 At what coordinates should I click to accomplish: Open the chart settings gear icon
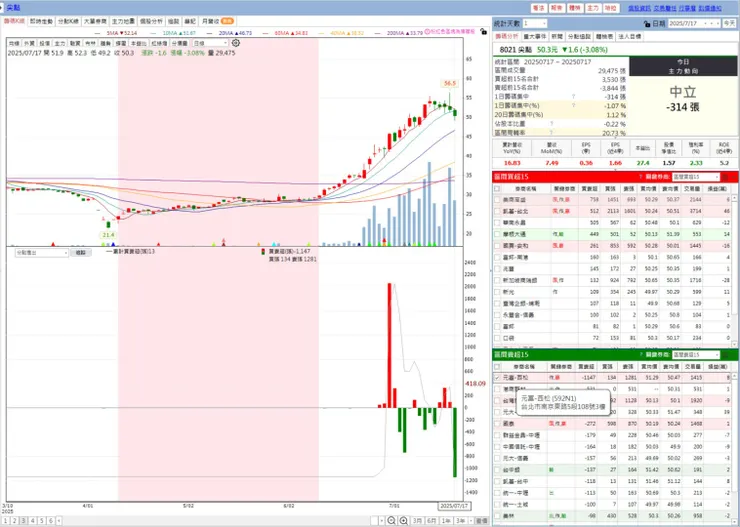(235, 43)
